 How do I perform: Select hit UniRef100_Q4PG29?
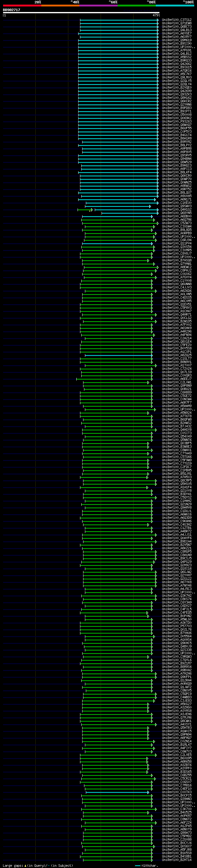coord(177,562)
